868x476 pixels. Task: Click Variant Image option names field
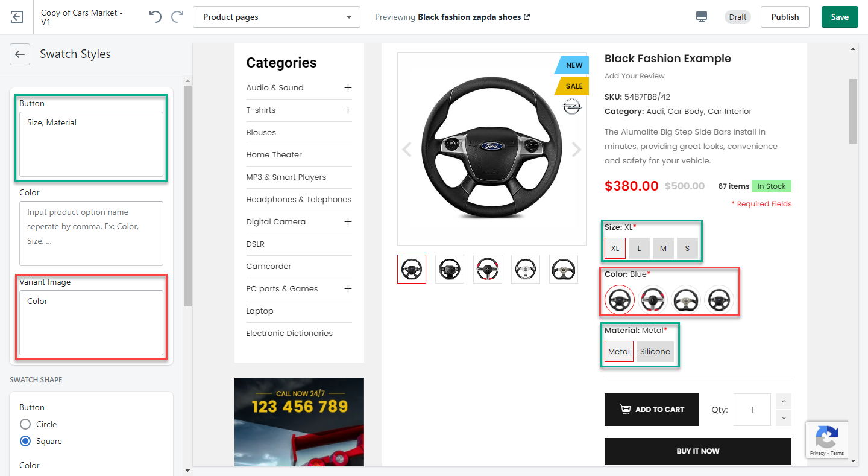tap(92, 323)
